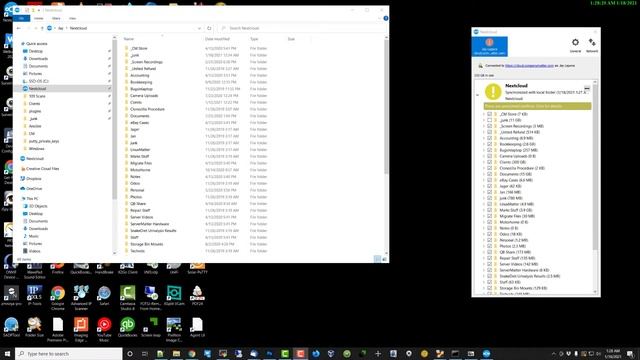Expand Repair Stuff in Nextcloud sync list

[x=484, y=258]
